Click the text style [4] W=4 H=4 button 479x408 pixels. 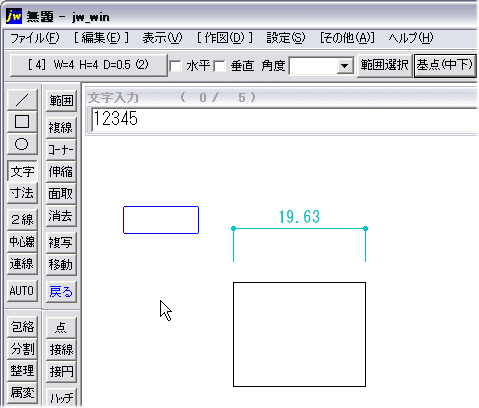88,65
